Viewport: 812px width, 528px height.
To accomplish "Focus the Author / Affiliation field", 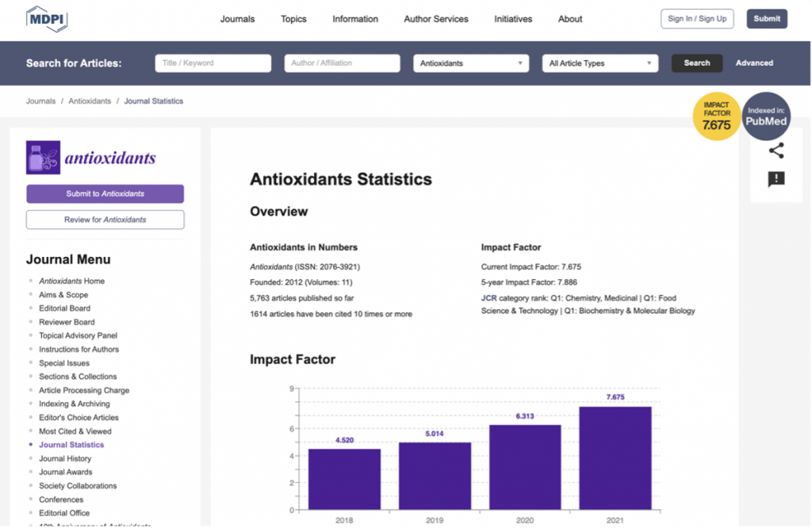I will click(342, 63).
